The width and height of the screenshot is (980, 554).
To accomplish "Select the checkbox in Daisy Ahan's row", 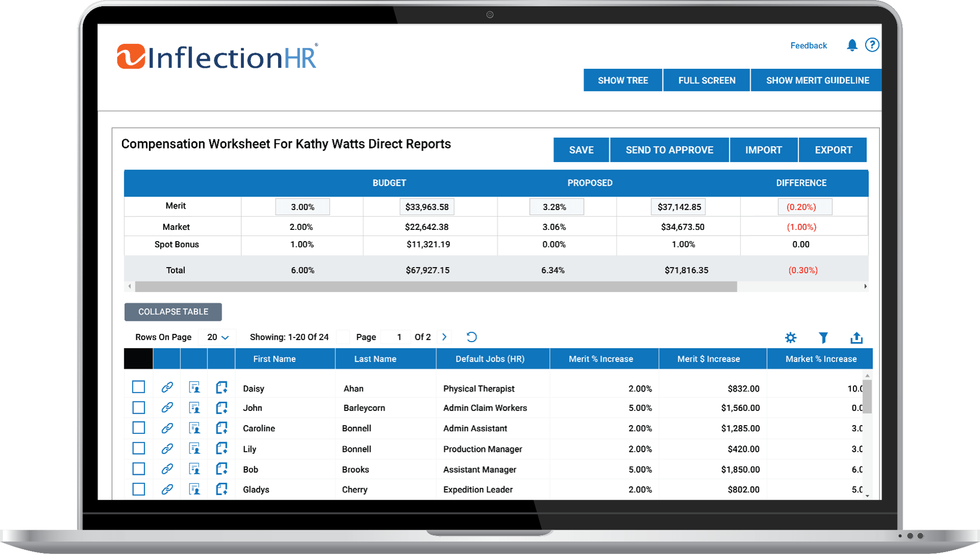I will click(139, 388).
